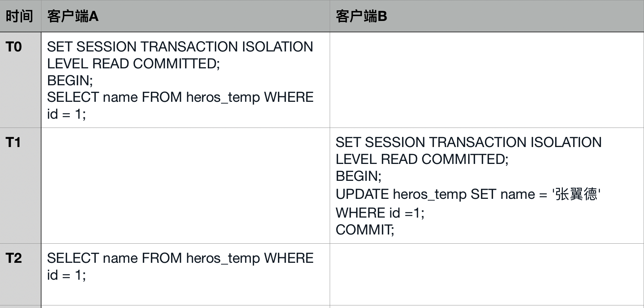Click the empty client B cell in T2
Viewport: 644px width, 308px height.
(x=486, y=274)
